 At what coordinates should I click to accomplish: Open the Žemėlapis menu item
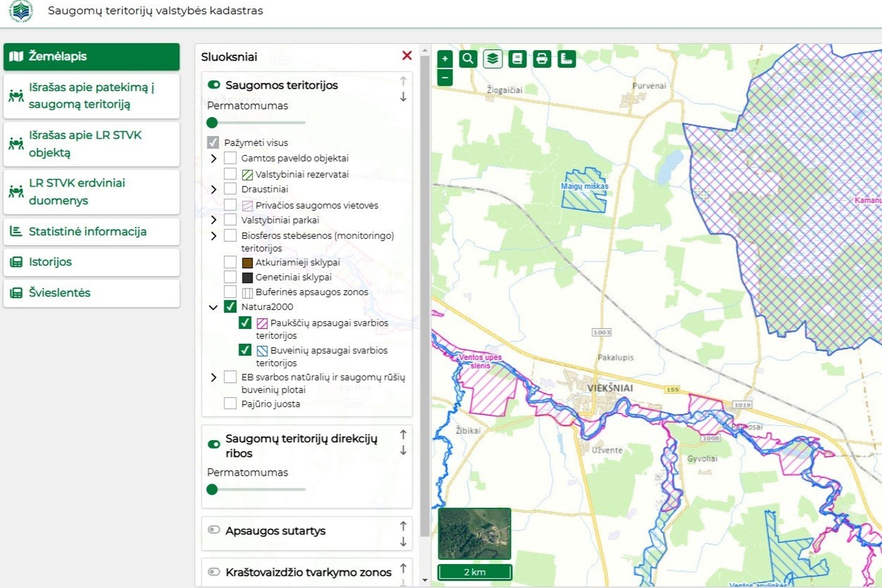pyautogui.click(x=91, y=56)
